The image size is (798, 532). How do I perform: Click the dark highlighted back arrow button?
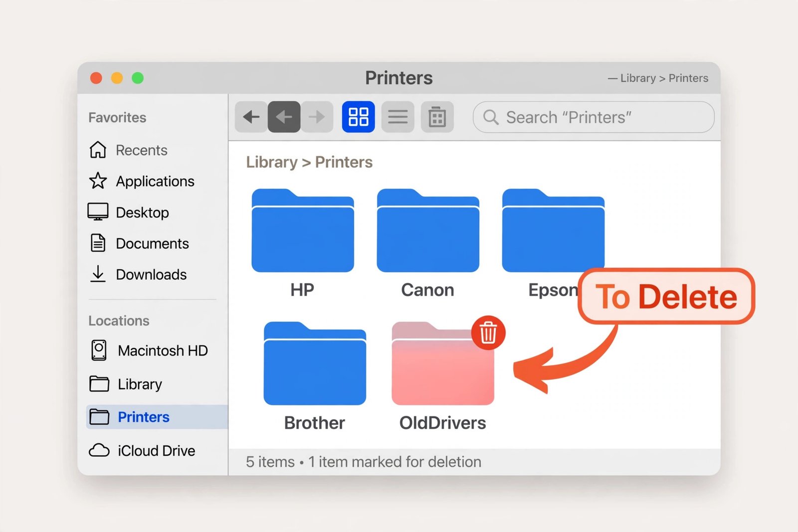(x=284, y=117)
